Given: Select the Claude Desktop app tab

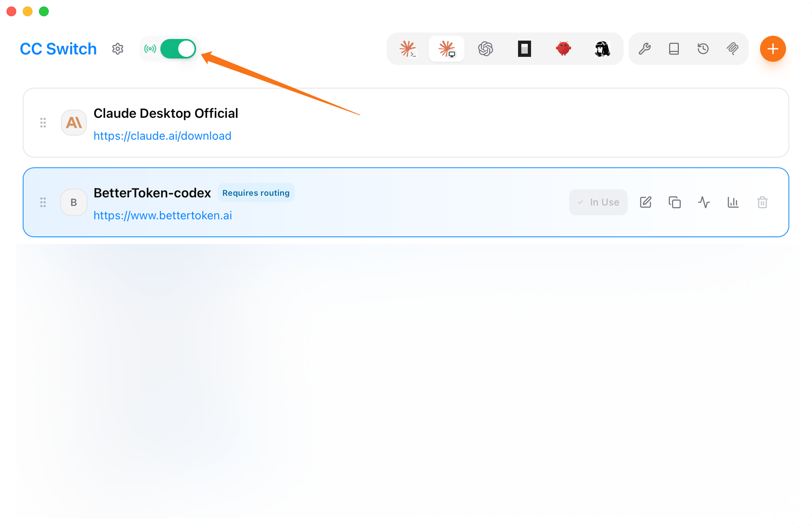Looking at the screenshot, I should point(447,49).
